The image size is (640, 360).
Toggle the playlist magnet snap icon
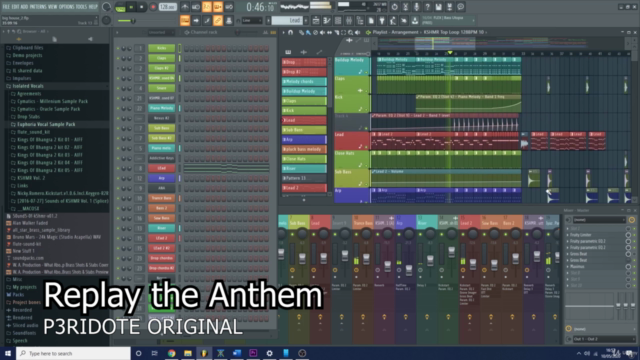point(291,33)
